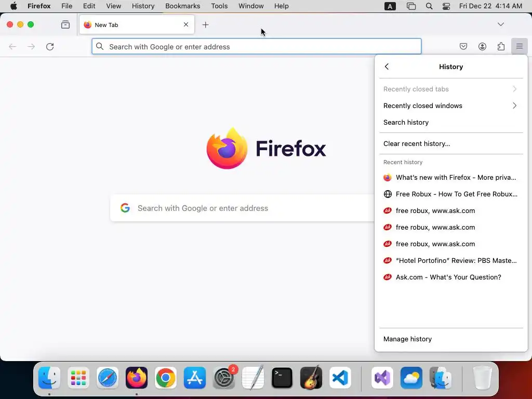This screenshot has width=532, height=399.
Task: Toggle the hamburger application menu
Action: (520, 46)
